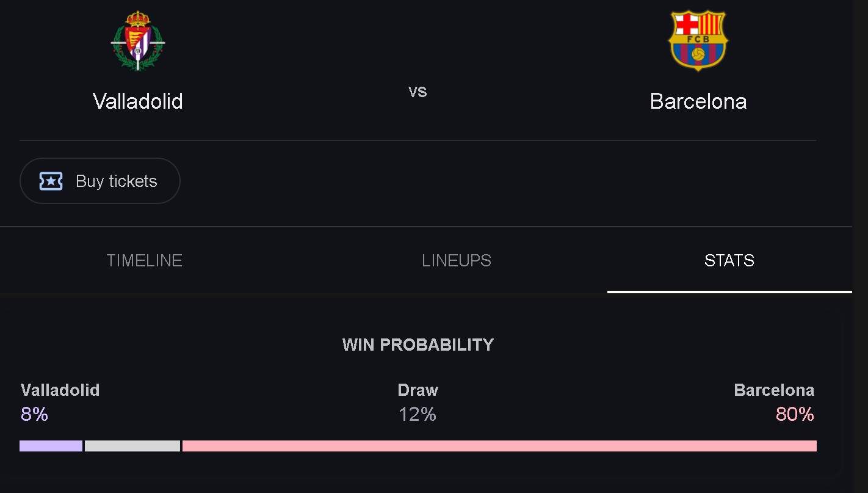
Task: Click the Valladolid club crest
Action: (138, 41)
